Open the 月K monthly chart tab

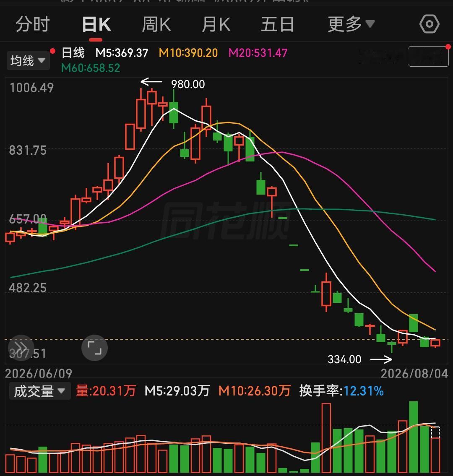pos(216,24)
